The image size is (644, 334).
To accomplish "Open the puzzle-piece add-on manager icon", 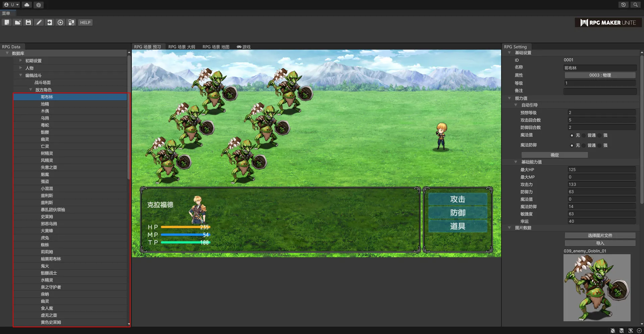I will coord(71,22).
